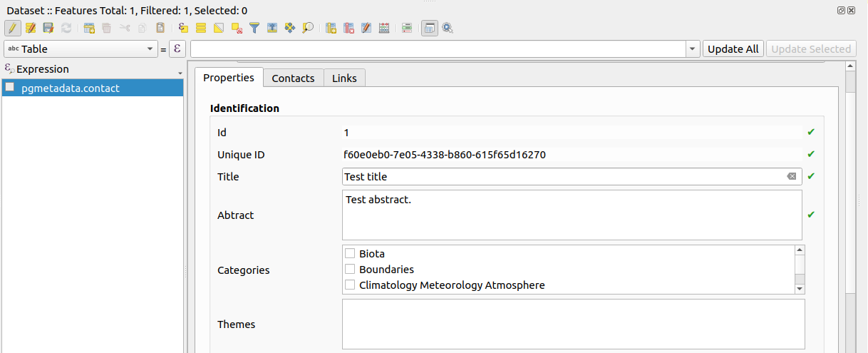
Task: Click the Paste features clipboard icon
Action: (x=160, y=29)
